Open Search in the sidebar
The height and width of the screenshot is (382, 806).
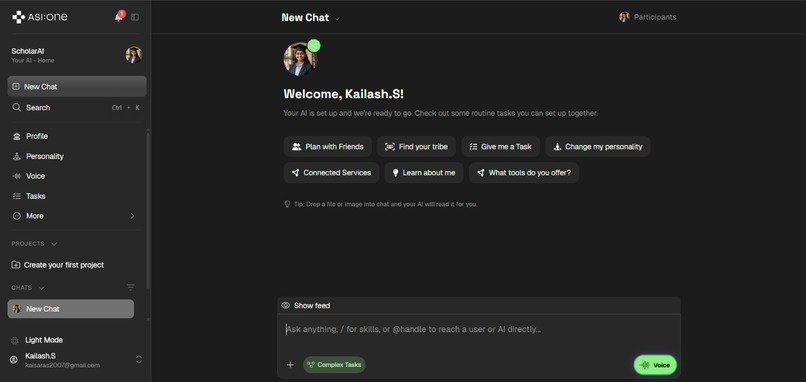click(77, 107)
